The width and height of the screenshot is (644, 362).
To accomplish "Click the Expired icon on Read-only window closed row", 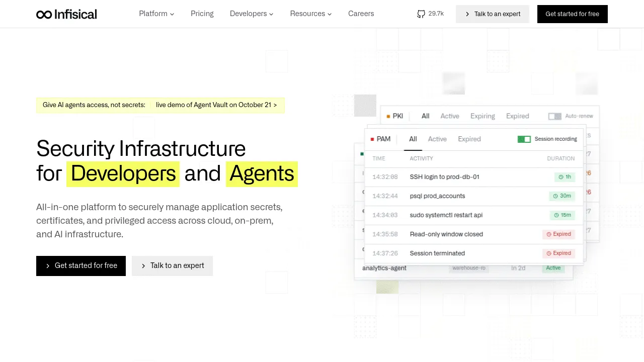I will click(549, 234).
